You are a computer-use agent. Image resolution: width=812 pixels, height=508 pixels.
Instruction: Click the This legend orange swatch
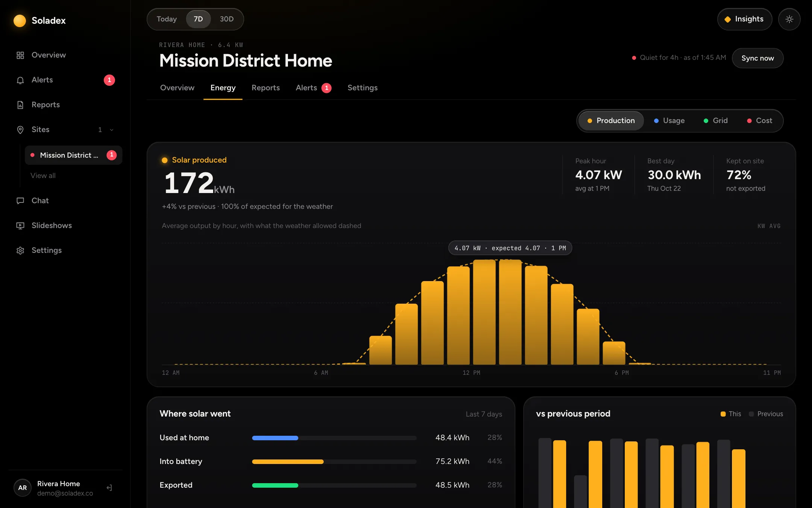tap(723, 414)
